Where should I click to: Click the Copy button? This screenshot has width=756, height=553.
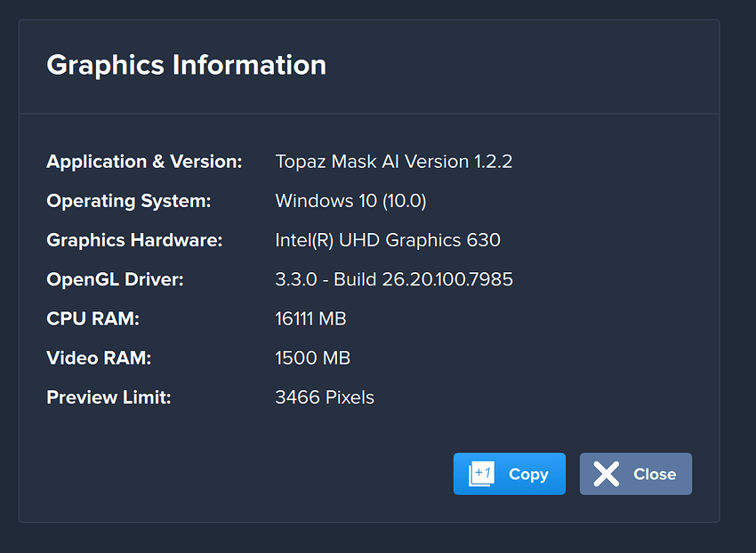[509, 474]
